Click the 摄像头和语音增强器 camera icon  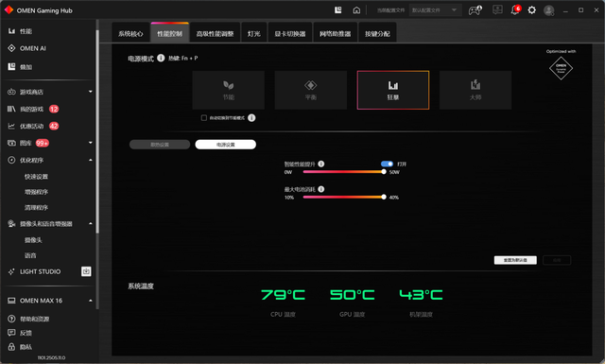tap(11, 224)
